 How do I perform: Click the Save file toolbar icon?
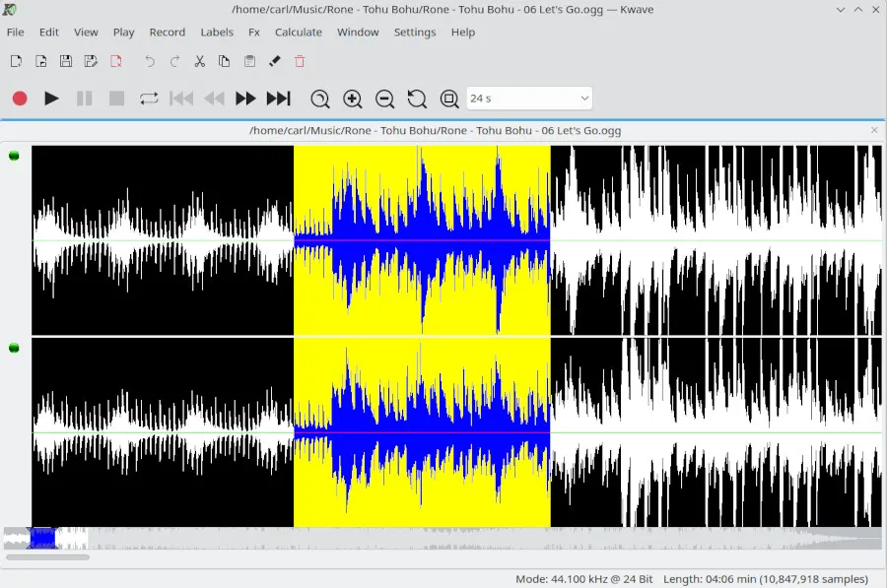[66, 61]
